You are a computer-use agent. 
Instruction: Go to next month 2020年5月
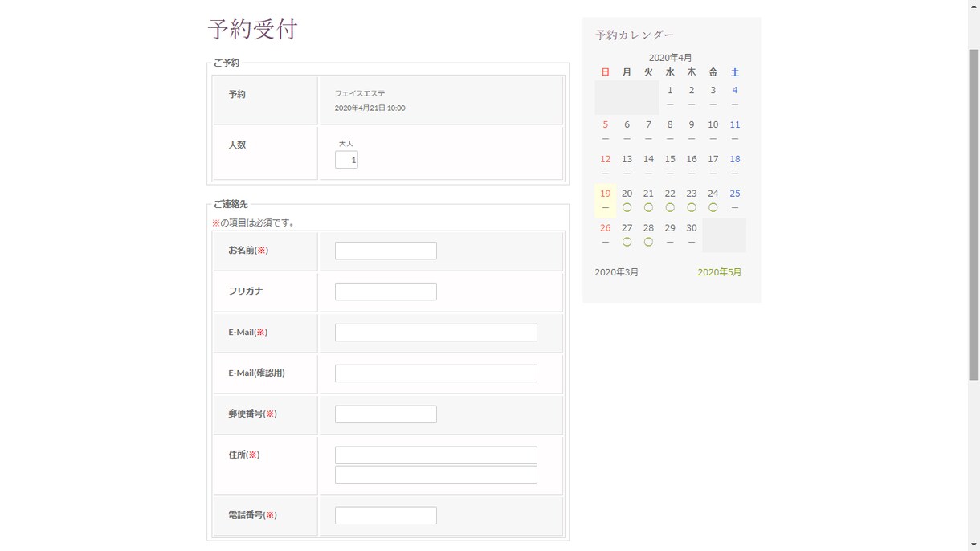pos(719,272)
